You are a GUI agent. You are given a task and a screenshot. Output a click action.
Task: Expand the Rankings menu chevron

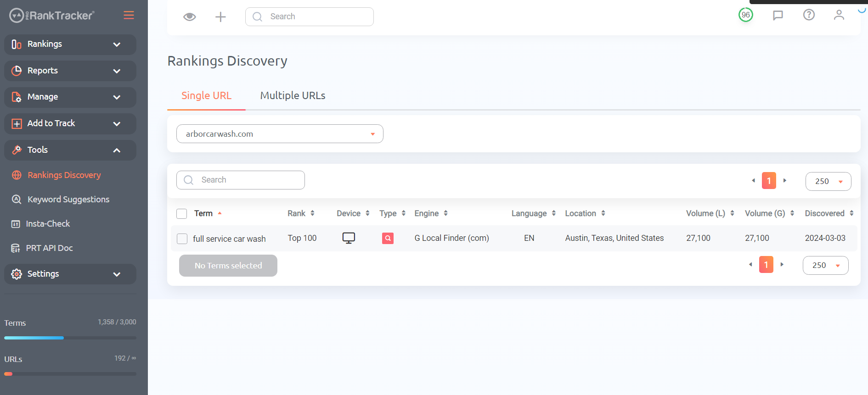click(117, 45)
